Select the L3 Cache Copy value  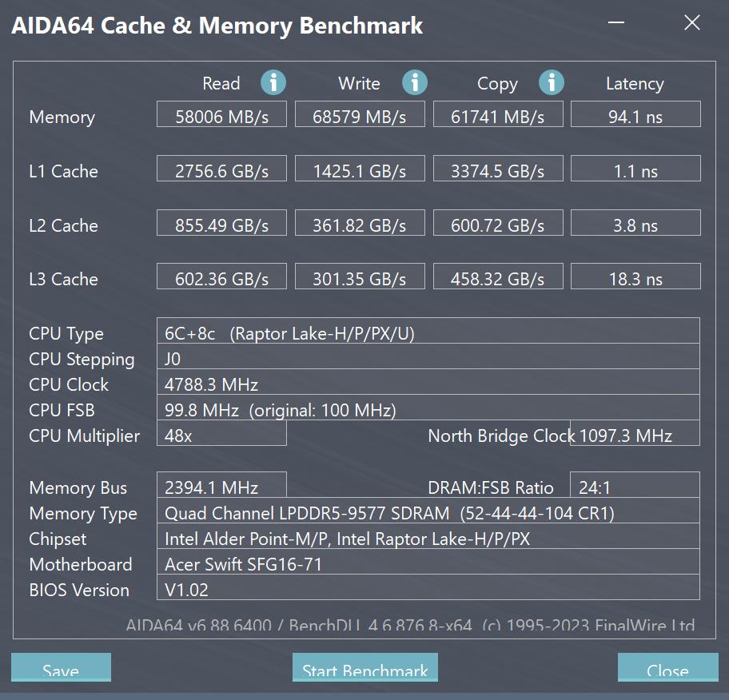498,277
